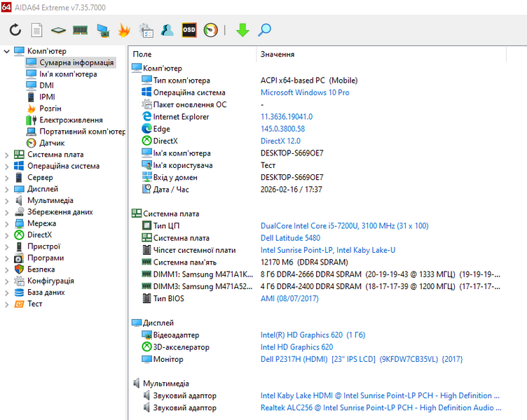Select Системна пам'ять row
527x420 pixels.
tap(245, 262)
